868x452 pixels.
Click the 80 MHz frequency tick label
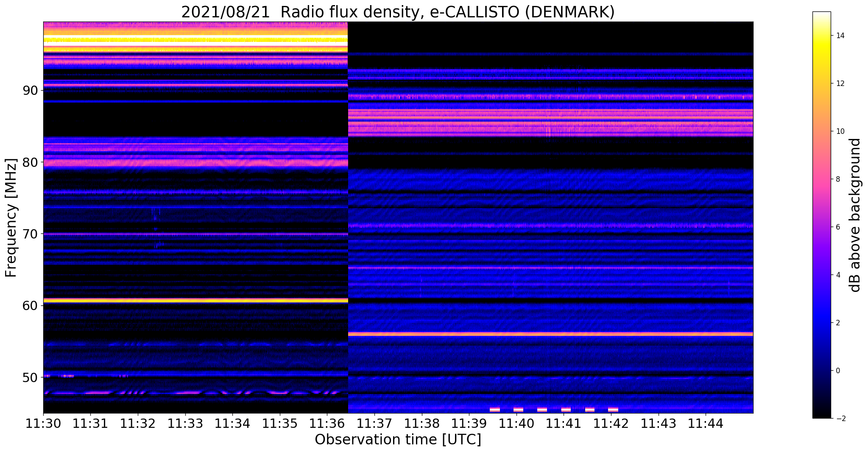tap(31, 162)
